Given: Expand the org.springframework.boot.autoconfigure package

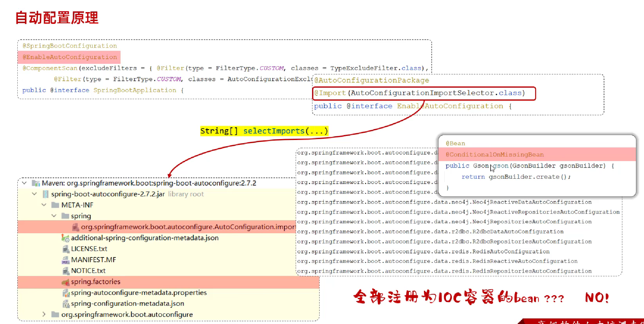Looking at the screenshot, I should point(44,314).
